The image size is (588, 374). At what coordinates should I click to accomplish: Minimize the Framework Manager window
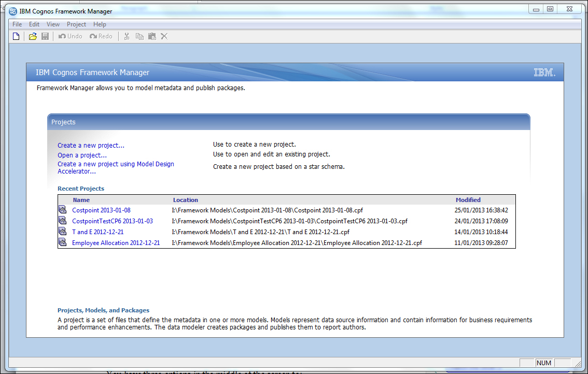pos(536,9)
